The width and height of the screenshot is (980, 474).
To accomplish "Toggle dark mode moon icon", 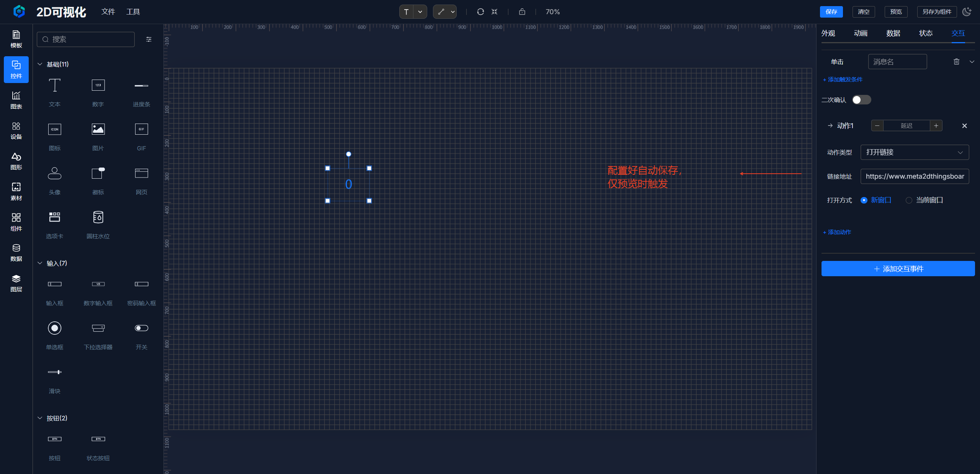I will pos(967,12).
